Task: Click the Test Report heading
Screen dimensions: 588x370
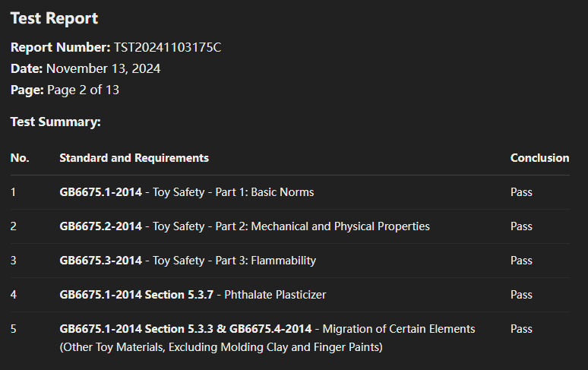Action: tap(55, 18)
